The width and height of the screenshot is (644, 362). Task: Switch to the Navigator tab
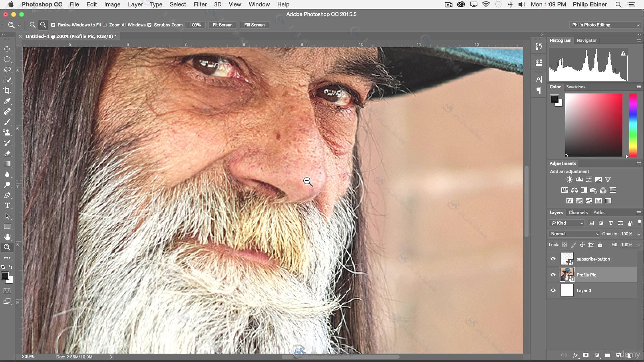click(587, 40)
